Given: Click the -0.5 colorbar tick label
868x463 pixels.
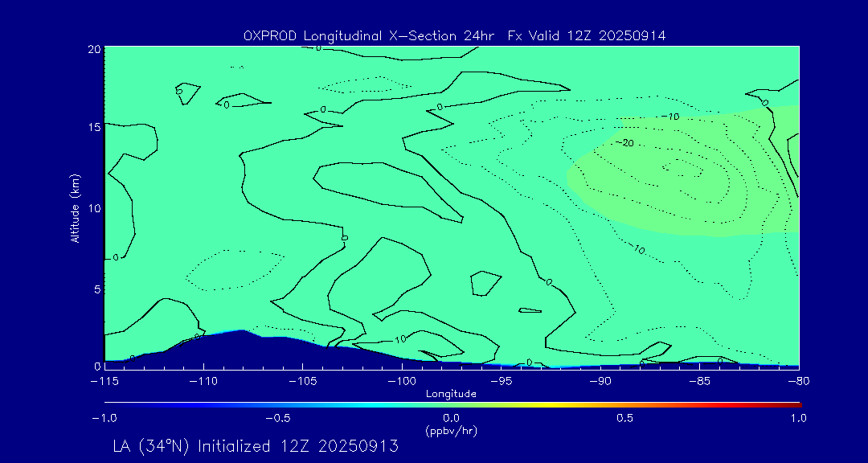Looking at the screenshot, I should (x=276, y=418).
